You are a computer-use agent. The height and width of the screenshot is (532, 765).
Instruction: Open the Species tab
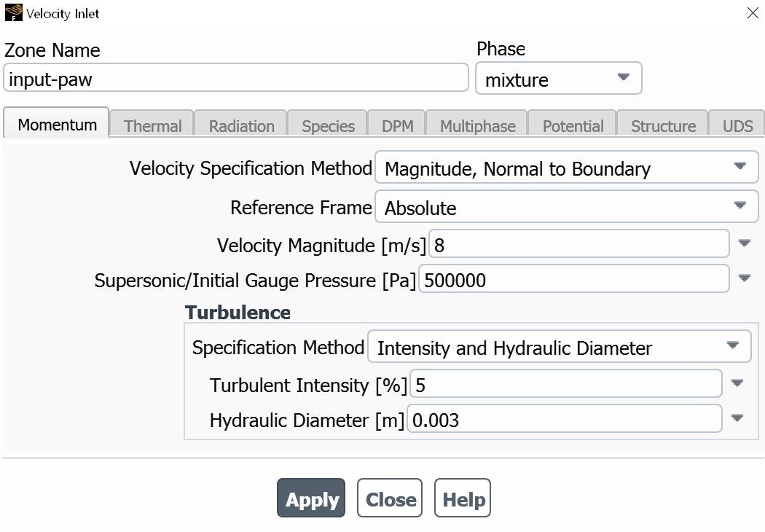328,125
